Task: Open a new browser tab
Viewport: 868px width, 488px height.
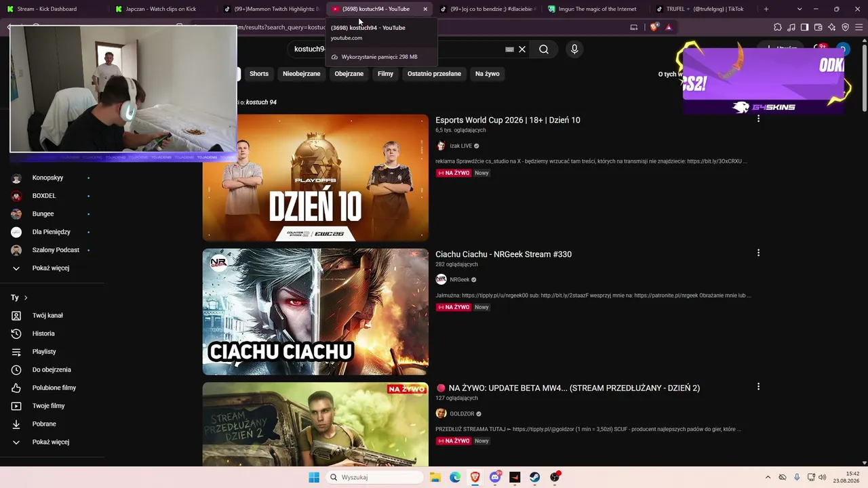Action: pos(766,9)
